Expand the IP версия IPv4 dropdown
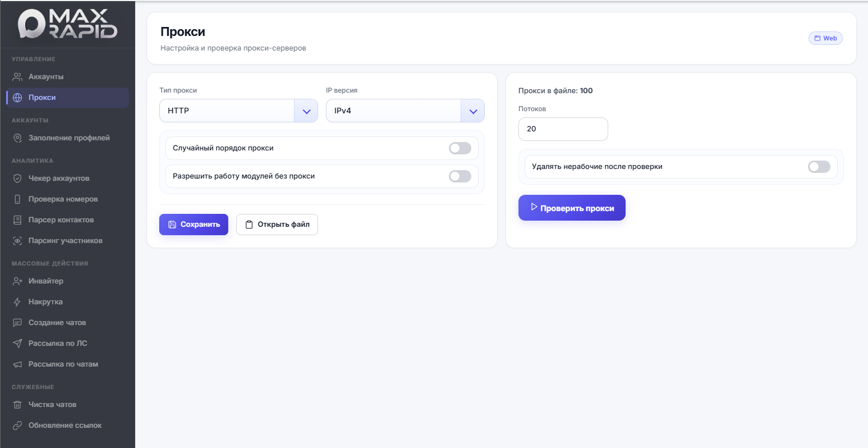The image size is (868, 448). 405,111
